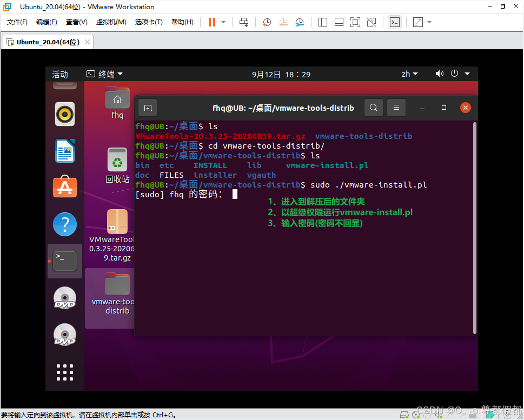Click the terminal search magnifier button
Image resolution: width=524 pixels, height=420 pixels.
pyautogui.click(x=374, y=108)
